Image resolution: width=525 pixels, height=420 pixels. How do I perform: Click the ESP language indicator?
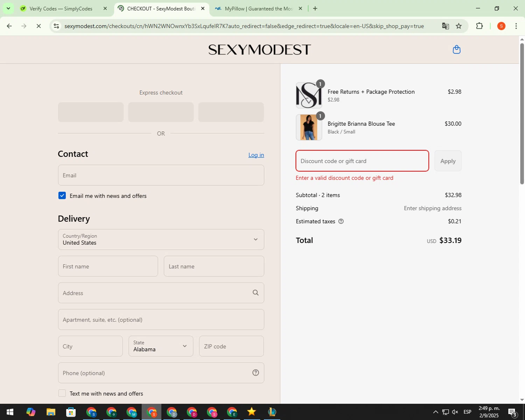tap(467, 412)
